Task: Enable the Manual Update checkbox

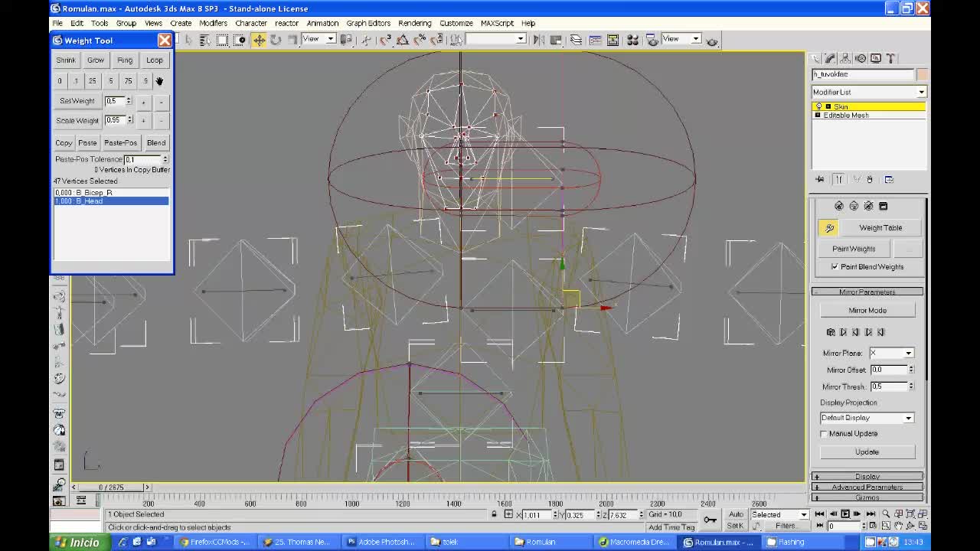Action: pyautogui.click(x=825, y=433)
